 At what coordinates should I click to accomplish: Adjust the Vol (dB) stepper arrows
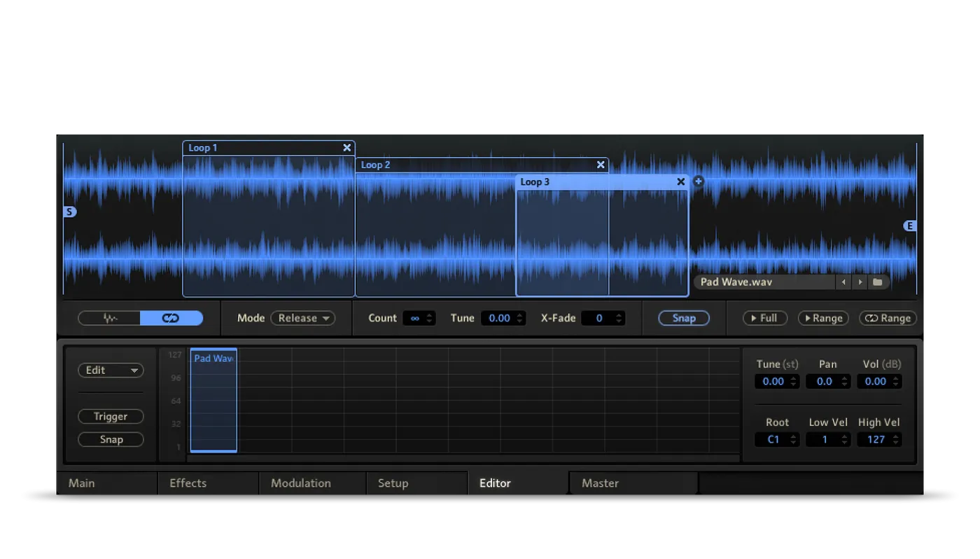pyautogui.click(x=897, y=382)
